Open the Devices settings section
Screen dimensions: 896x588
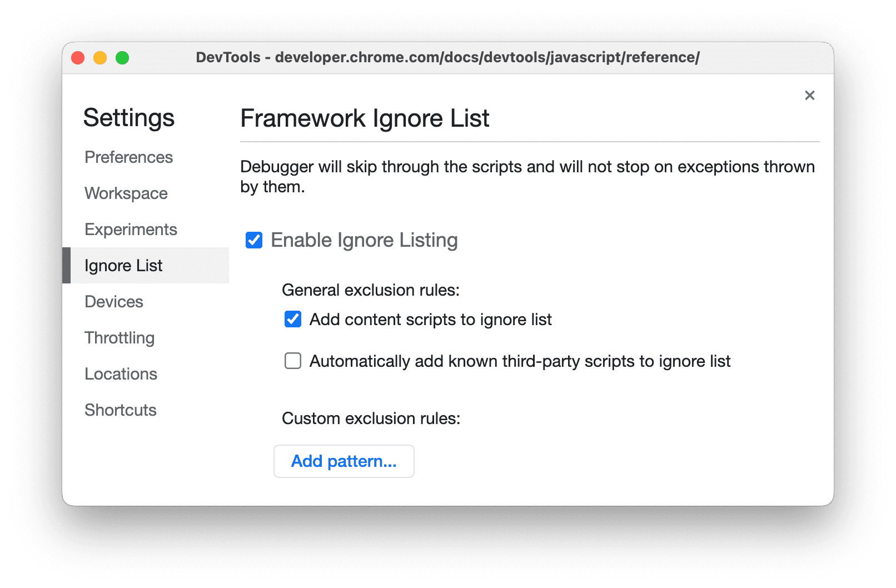coord(114,302)
